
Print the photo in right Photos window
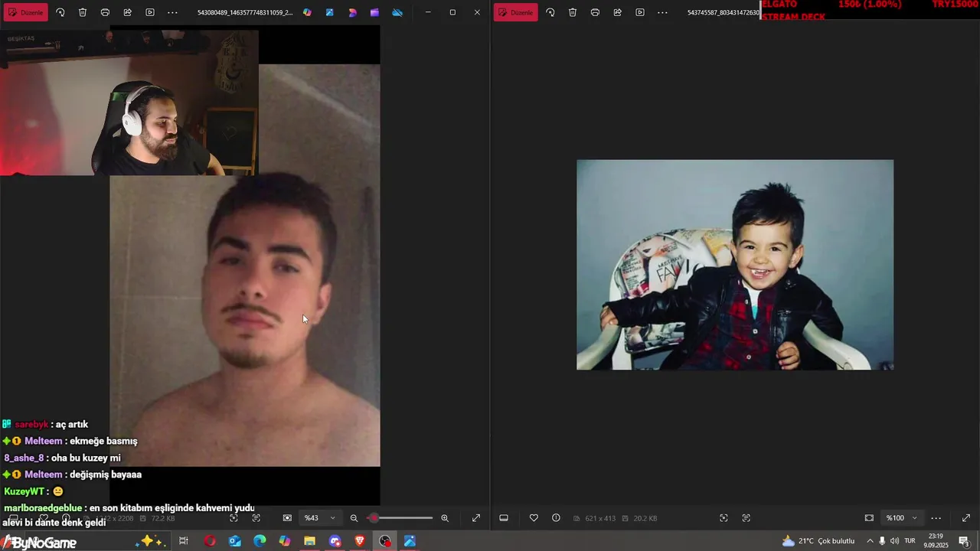[x=595, y=12]
